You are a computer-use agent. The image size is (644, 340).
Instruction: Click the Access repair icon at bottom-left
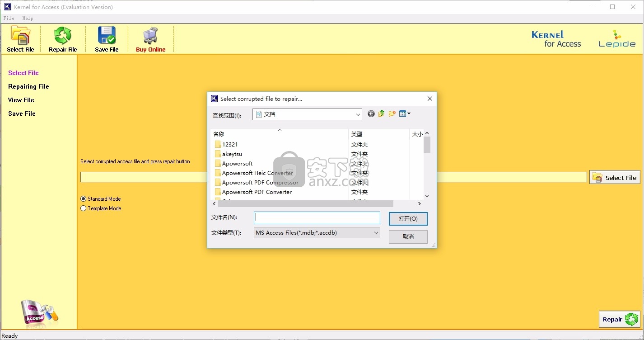[39, 312]
